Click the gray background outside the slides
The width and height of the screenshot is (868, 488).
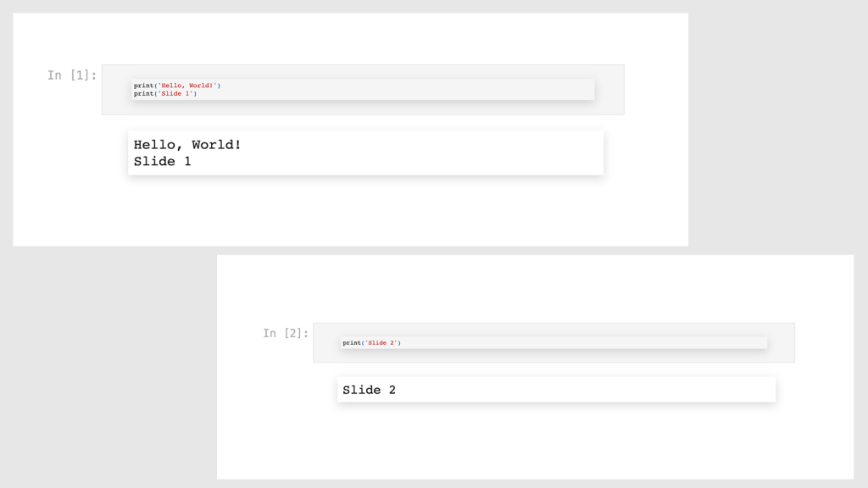(x=775, y=127)
